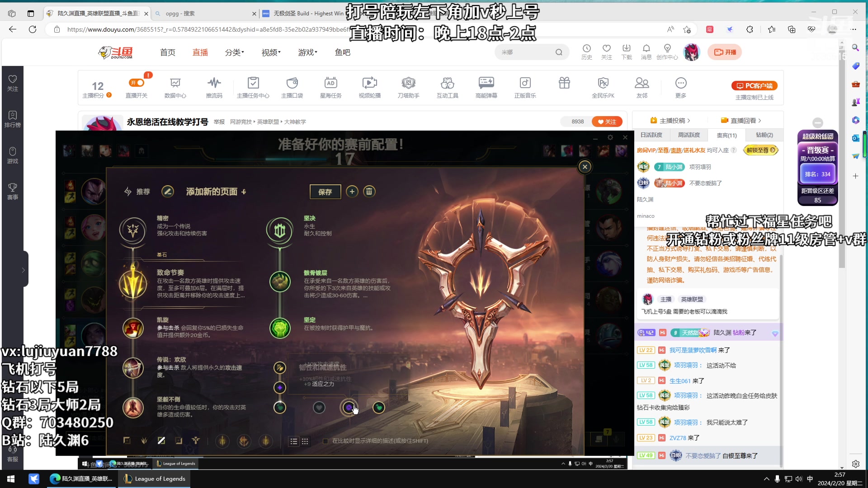Open the 刀塔助手 helper icon
This screenshot has height=488, width=868.
click(x=409, y=87)
